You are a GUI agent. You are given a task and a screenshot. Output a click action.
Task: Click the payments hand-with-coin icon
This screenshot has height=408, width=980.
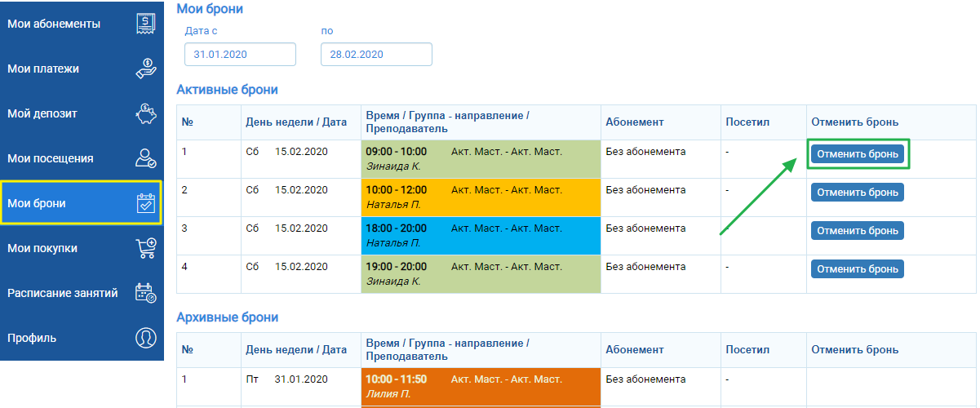coord(146,69)
